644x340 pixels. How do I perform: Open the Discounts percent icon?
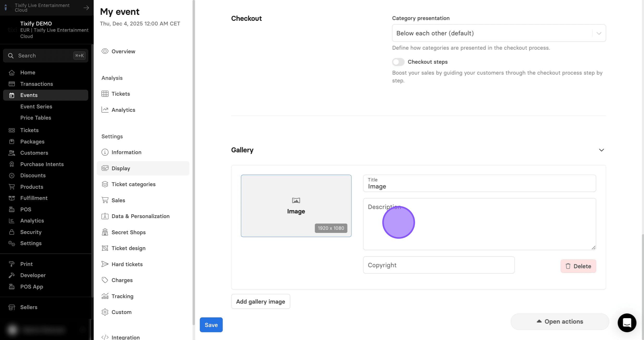pyautogui.click(x=11, y=175)
